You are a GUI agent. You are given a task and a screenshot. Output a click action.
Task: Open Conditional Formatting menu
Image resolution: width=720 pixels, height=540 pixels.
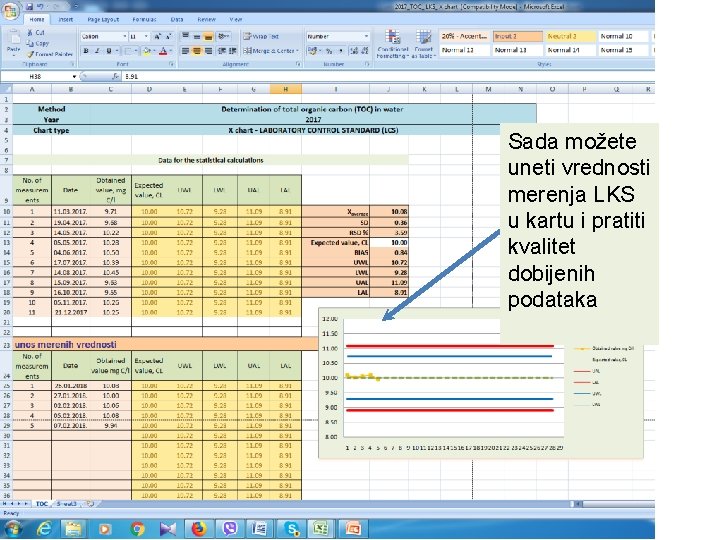click(393, 44)
